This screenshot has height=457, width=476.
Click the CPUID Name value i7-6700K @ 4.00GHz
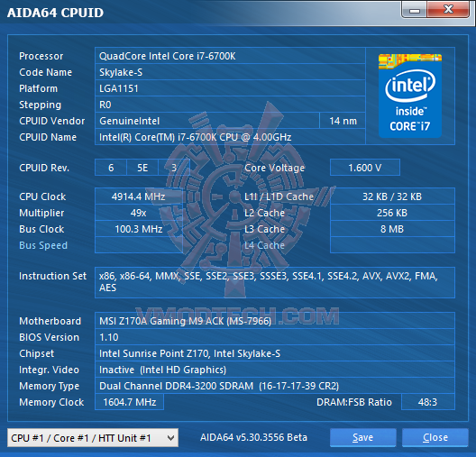[x=230, y=137]
